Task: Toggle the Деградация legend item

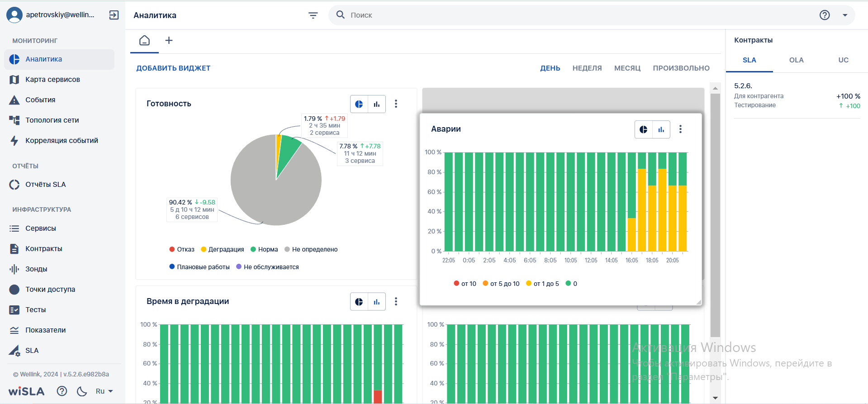Action: tap(223, 249)
